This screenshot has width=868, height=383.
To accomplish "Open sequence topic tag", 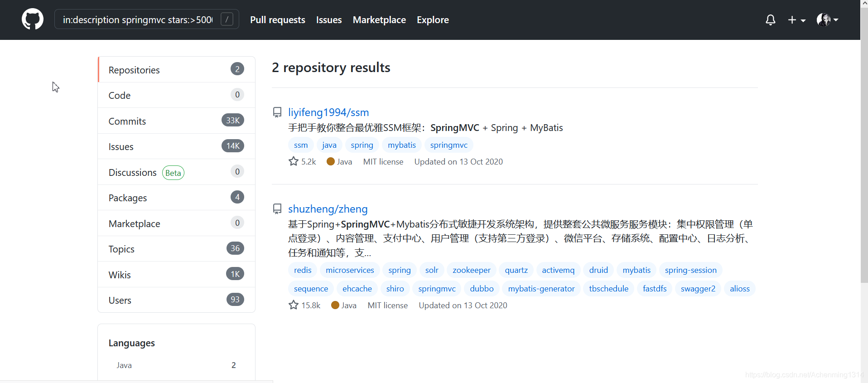I will tap(311, 289).
